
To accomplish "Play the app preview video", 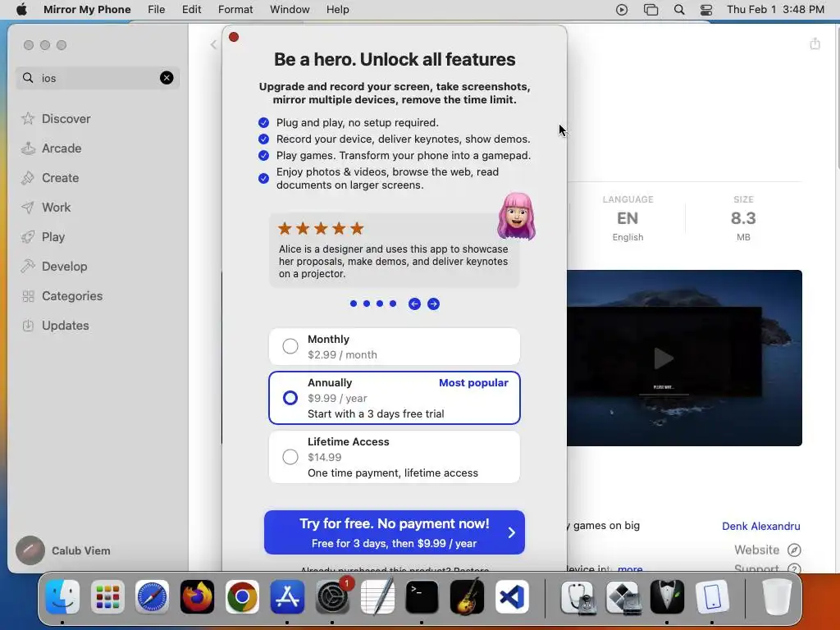I will pyautogui.click(x=663, y=358).
